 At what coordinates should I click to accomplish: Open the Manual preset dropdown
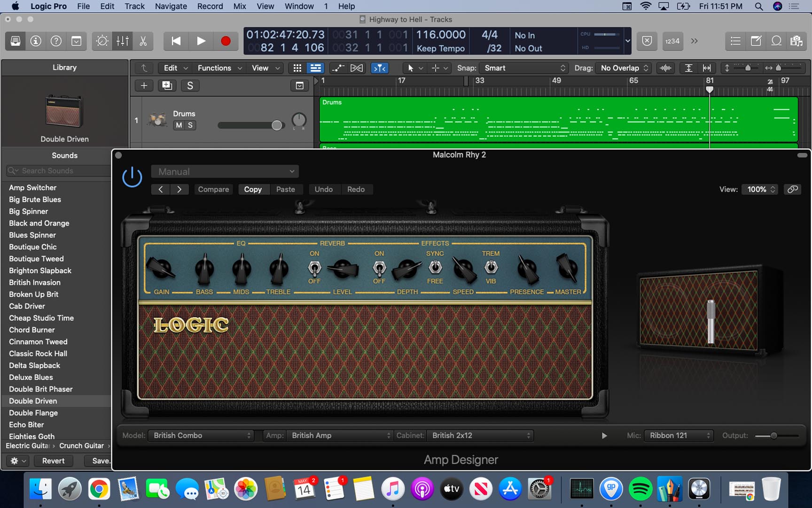click(x=225, y=172)
